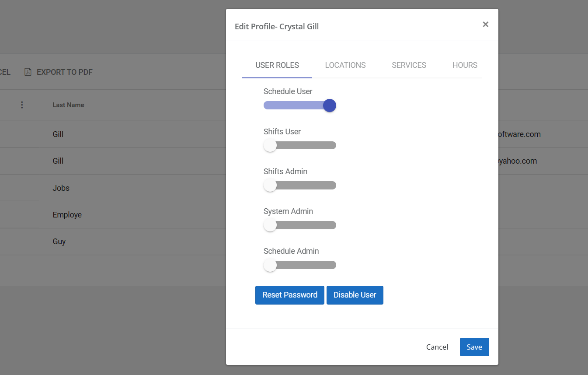Close the Edit Profile dialog with X
The image size is (588, 375).
(485, 24)
